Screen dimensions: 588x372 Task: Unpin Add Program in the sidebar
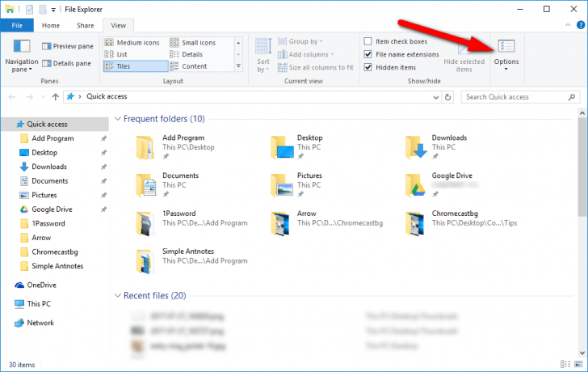(x=104, y=138)
